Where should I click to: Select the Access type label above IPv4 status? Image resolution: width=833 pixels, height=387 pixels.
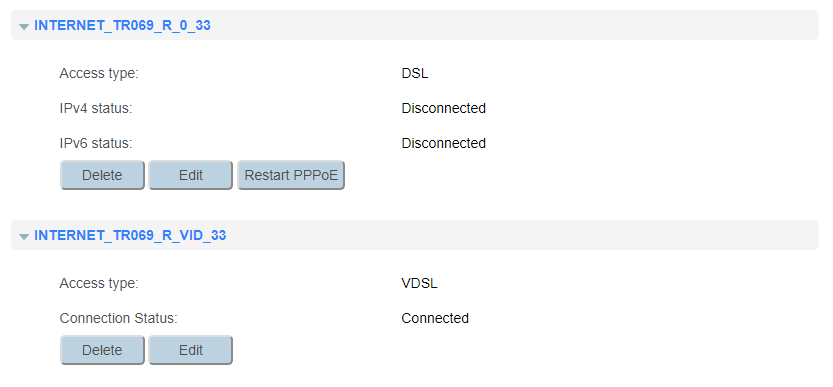99,73
